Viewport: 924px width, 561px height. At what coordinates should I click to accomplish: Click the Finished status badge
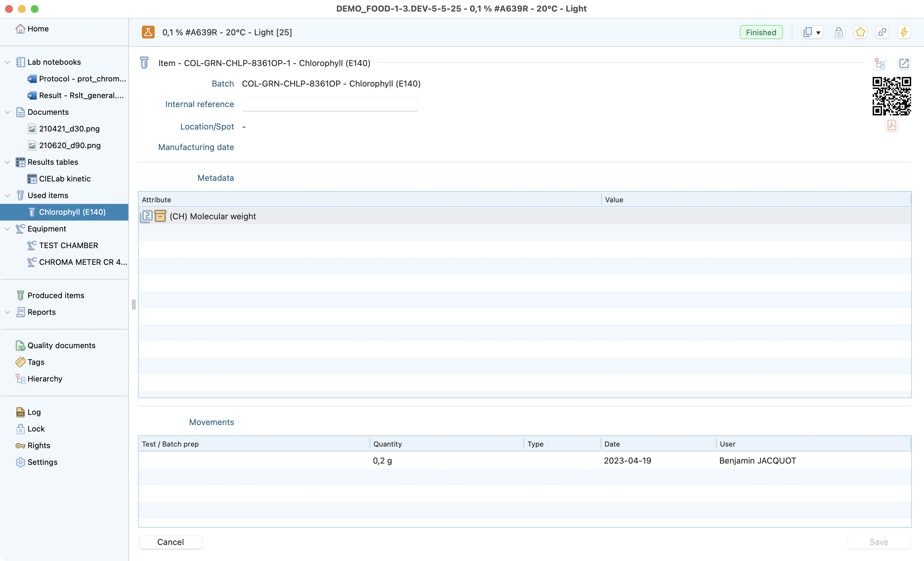[760, 32]
